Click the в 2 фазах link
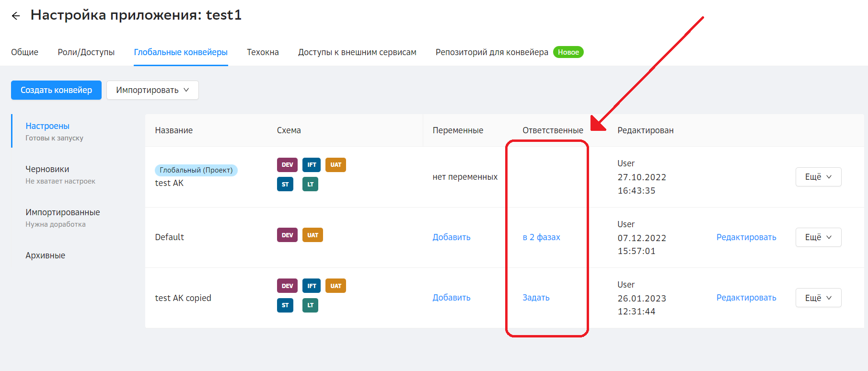This screenshot has width=868, height=371. [541, 237]
